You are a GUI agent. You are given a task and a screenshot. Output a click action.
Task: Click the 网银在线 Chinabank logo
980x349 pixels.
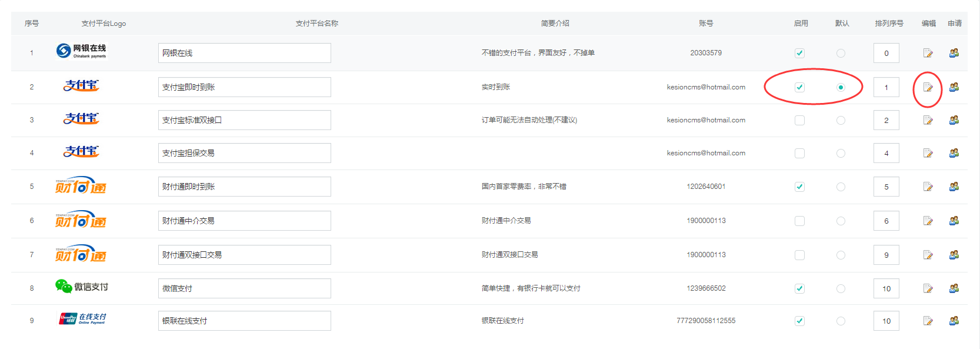click(81, 51)
